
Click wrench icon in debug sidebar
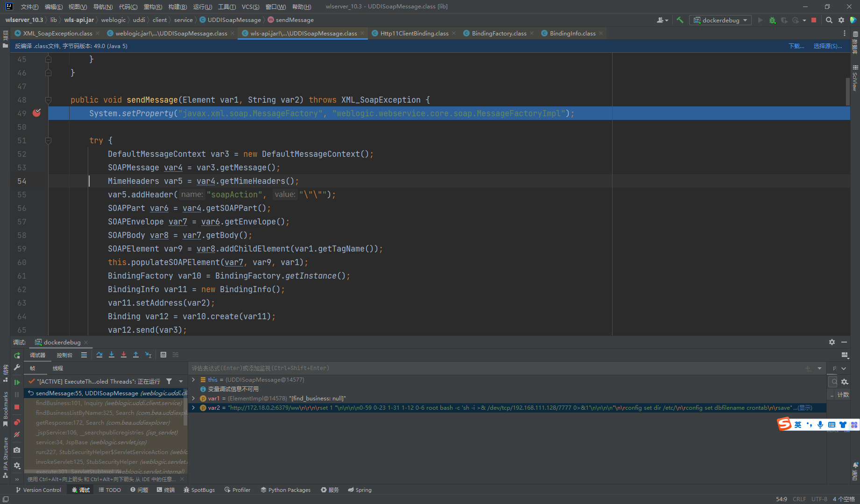point(17,368)
